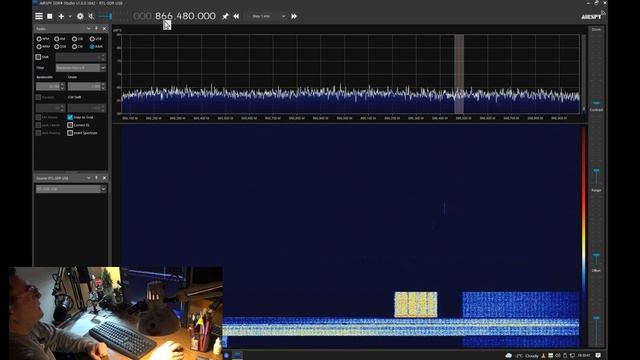Close the Source RTL-SDR USB panel

click(104, 178)
